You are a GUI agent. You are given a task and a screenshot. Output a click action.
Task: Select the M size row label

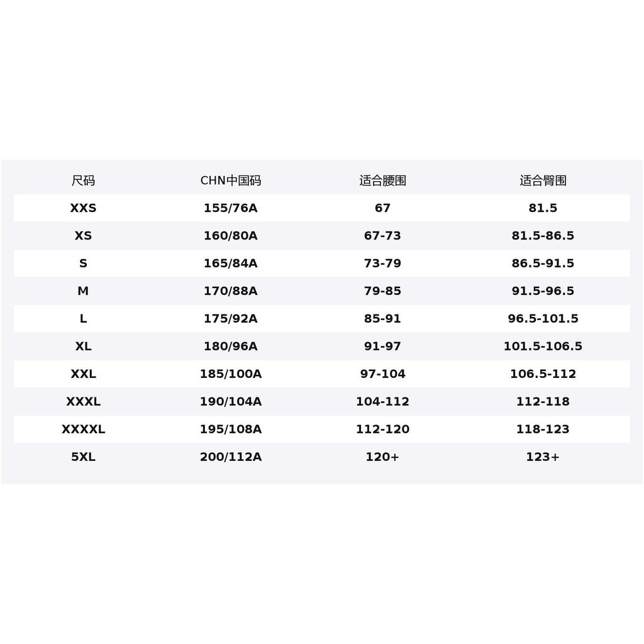(83, 291)
